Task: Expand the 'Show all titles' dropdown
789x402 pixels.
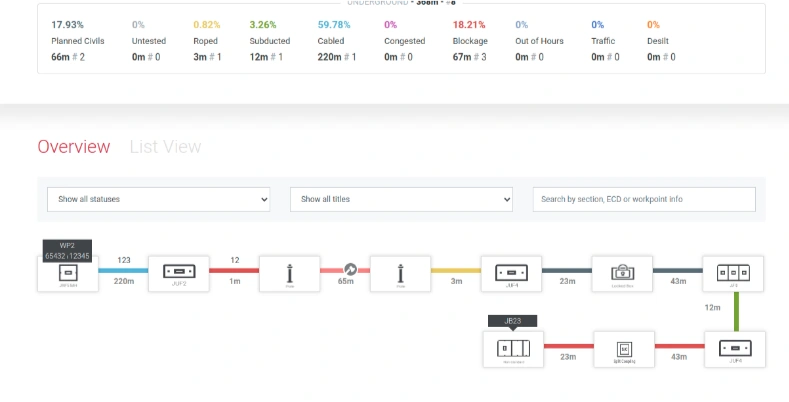Action: pyautogui.click(x=401, y=199)
